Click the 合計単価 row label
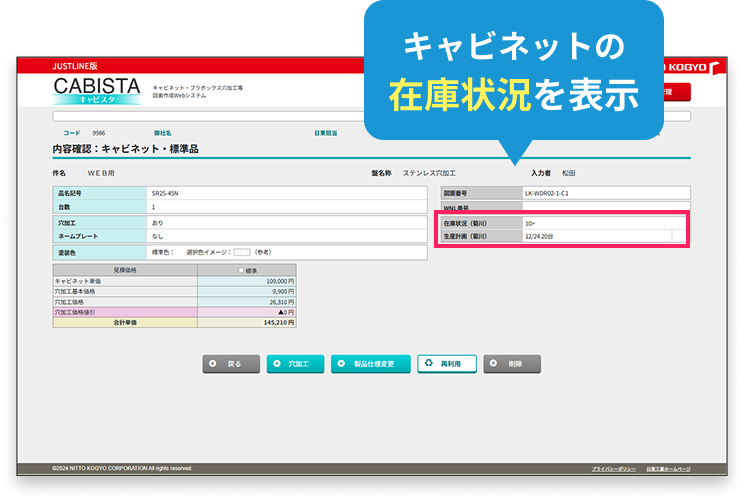Screen dimensions: 744x500 coord(125,323)
